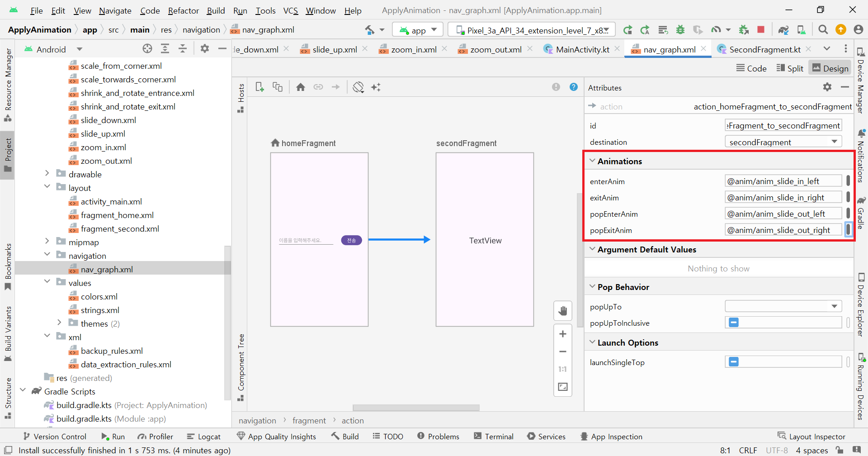Click the Rerun app icon
This screenshot has width=868, height=456.
click(x=627, y=30)
